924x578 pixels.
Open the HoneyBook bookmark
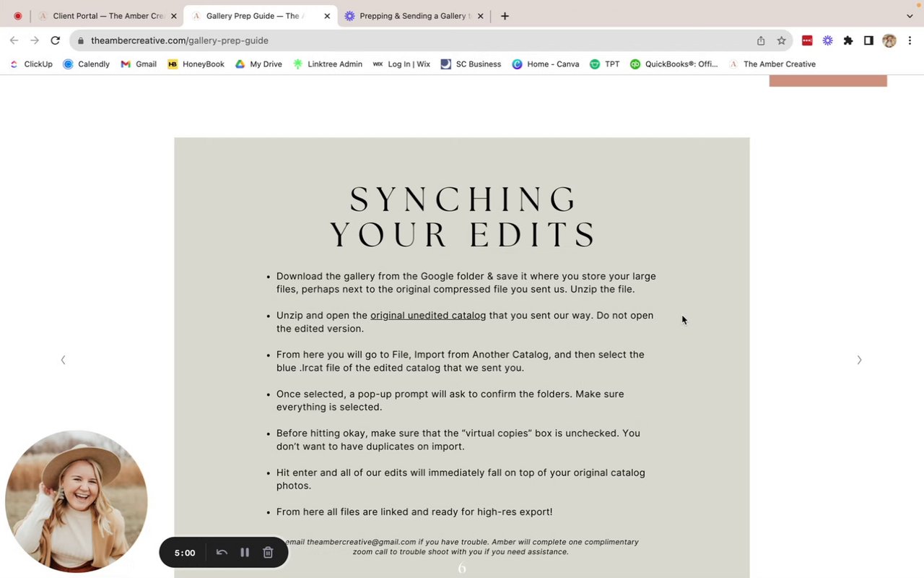pos(196,64)
